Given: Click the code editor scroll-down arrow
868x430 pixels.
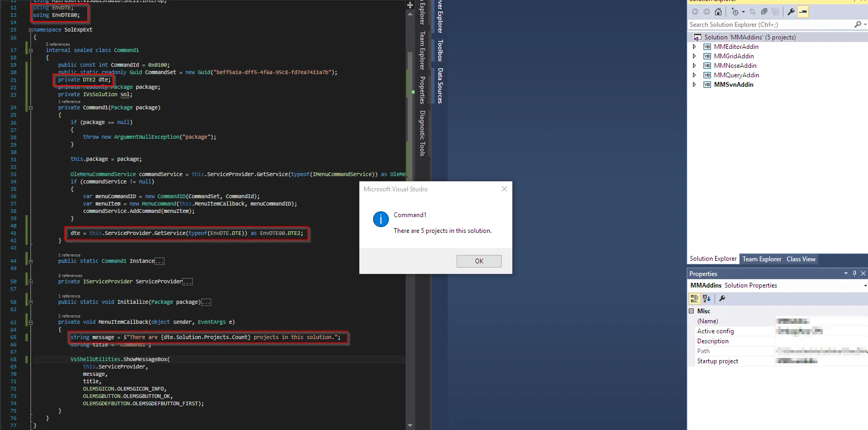Looking at the screenshot, I should tap(410, 425).
